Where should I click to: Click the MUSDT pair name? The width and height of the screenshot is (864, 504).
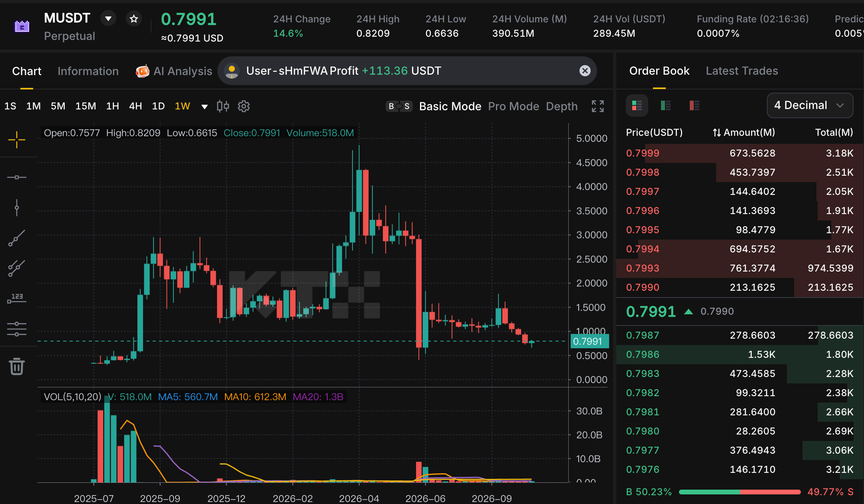[x=67, y=18]
